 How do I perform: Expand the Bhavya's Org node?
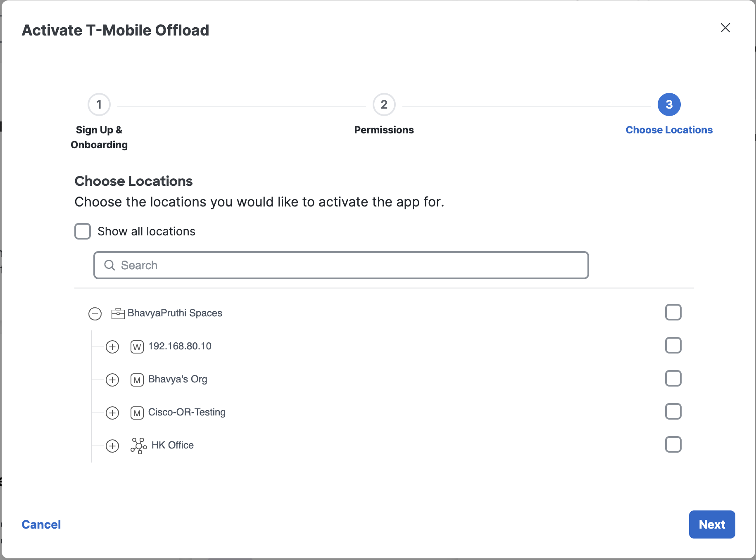click(x=112, y=380)
